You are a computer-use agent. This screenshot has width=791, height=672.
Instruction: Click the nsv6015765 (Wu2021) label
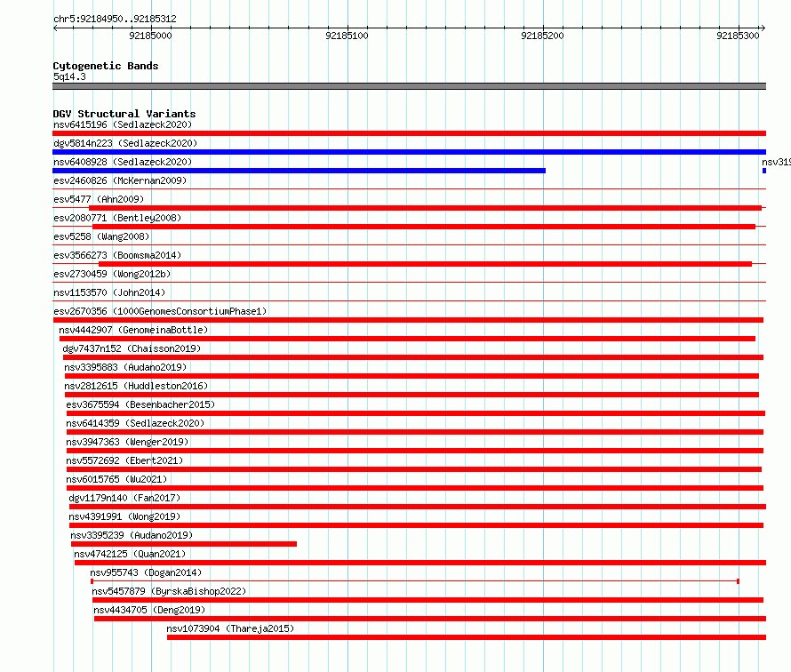116,479
